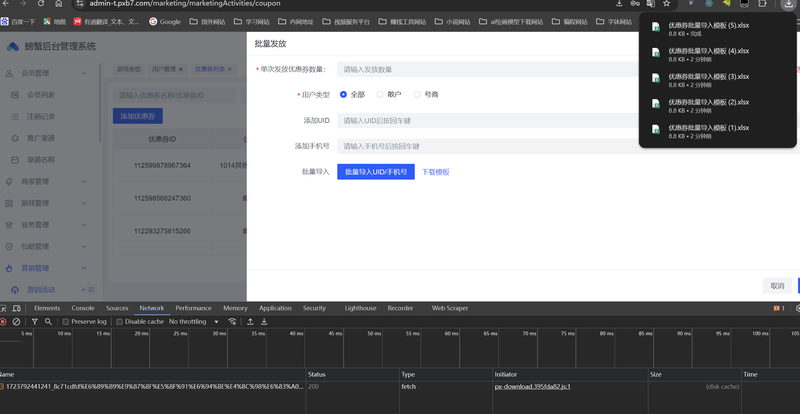Select the 游戏类型 page tab
800x414 pixels.
pos(129,69)
